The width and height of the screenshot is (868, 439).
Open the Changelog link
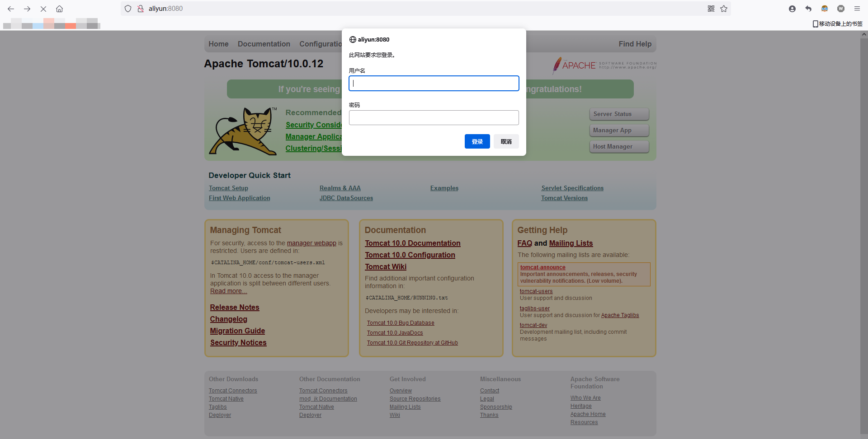tap(229, 319)
